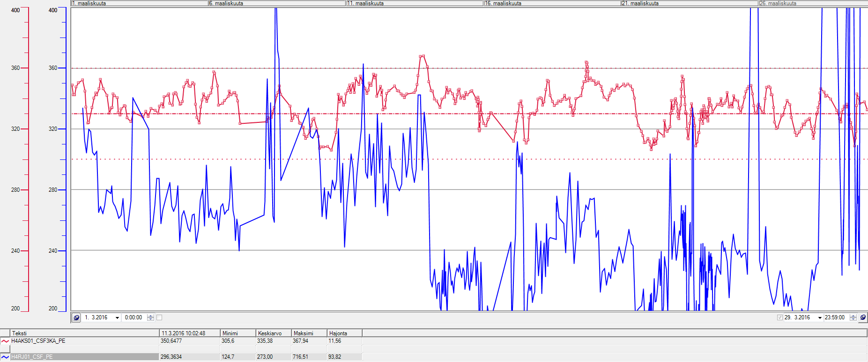Click the end time field 23:59:00
The width and height of the screenshot is (868, 362).
pyautogui.click(x=835, y=317)
